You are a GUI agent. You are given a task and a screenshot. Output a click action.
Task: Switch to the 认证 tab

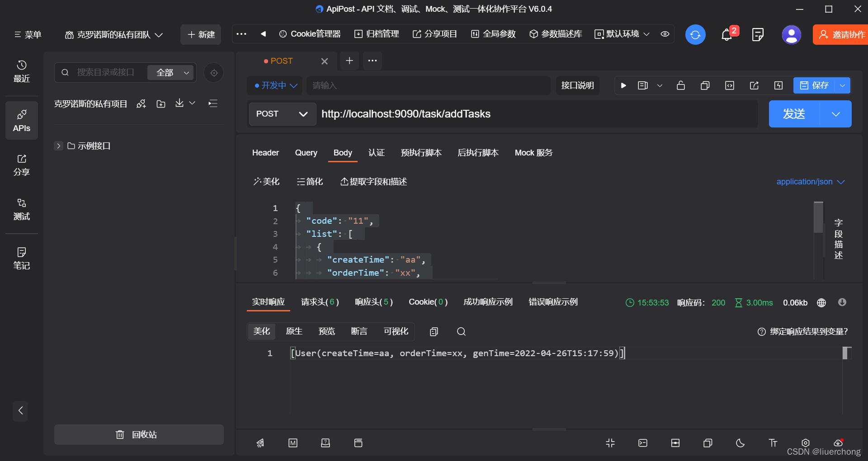[377, 153]
